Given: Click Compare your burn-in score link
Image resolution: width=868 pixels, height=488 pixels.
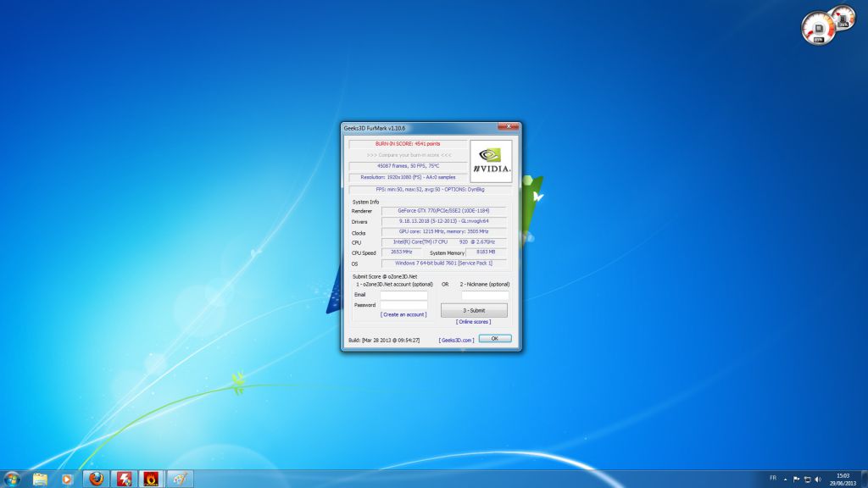Looking at the screenshot, I should [409, 155].
